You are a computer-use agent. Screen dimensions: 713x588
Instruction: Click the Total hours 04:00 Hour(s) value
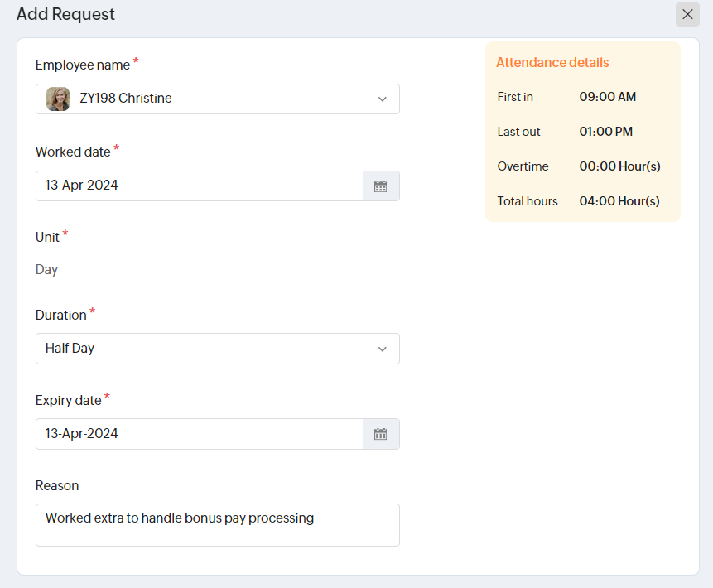coord(619,201)
